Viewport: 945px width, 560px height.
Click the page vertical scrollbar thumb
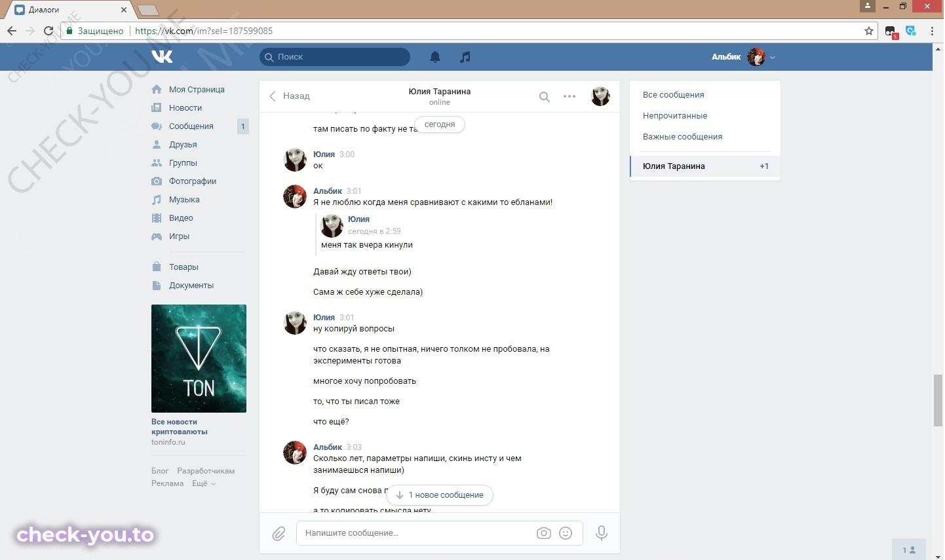938,400
